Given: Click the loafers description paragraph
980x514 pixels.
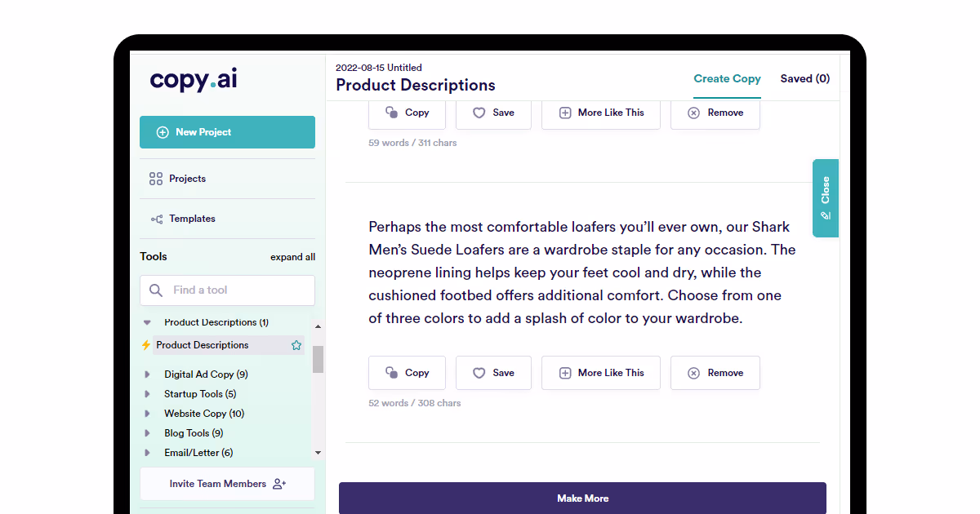Looking at the screenshot, I should [581, 273].
